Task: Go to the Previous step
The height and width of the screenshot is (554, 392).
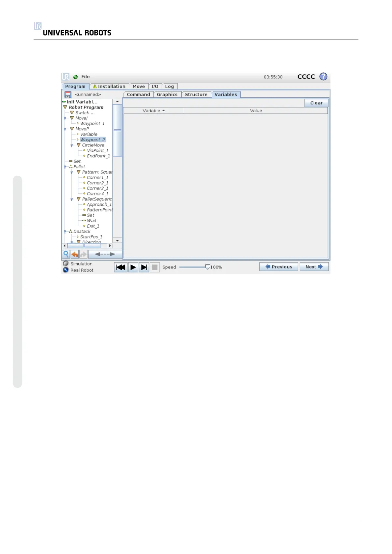Action: click(279, 267)
